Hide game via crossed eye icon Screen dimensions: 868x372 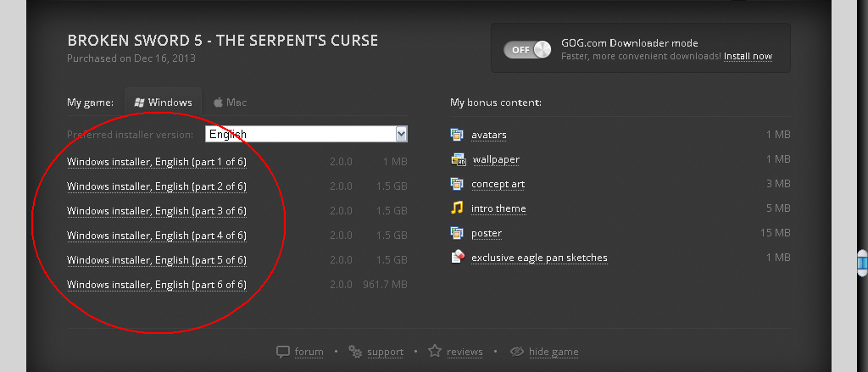(x=516, y=352)
